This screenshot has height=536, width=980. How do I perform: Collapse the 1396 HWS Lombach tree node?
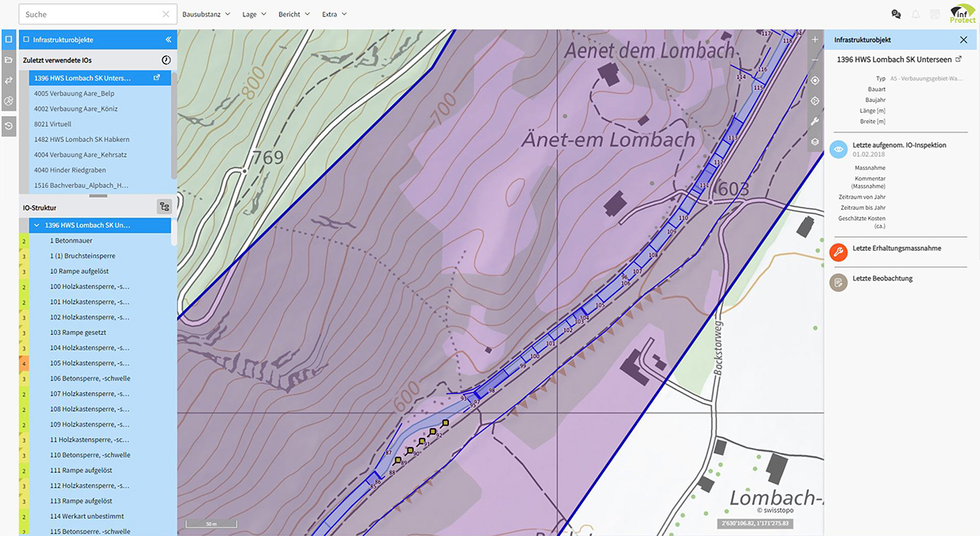pyautogui.click(x=37, y=226)
